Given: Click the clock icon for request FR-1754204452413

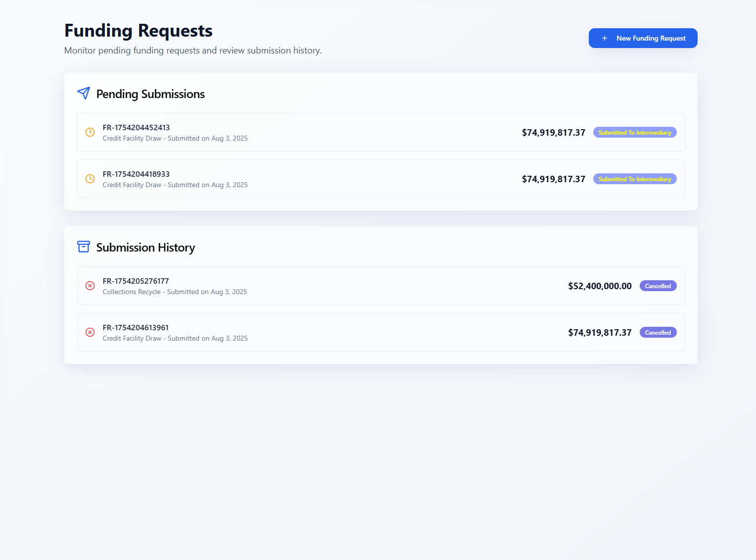Looking at the screenshot, I should click(x=90, y=132).
